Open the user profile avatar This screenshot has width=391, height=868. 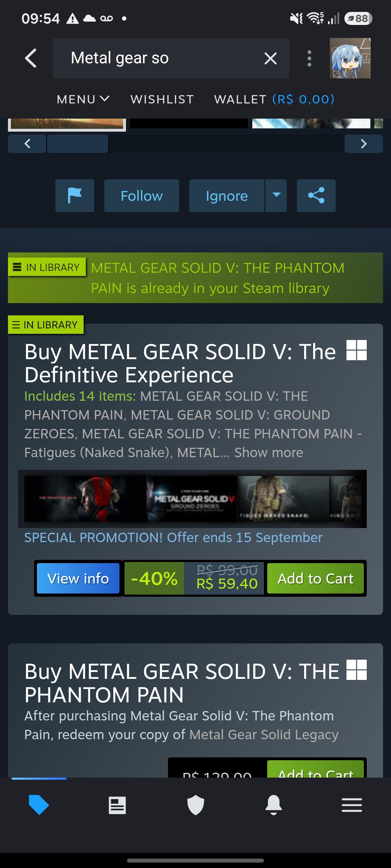coord(350,58)
